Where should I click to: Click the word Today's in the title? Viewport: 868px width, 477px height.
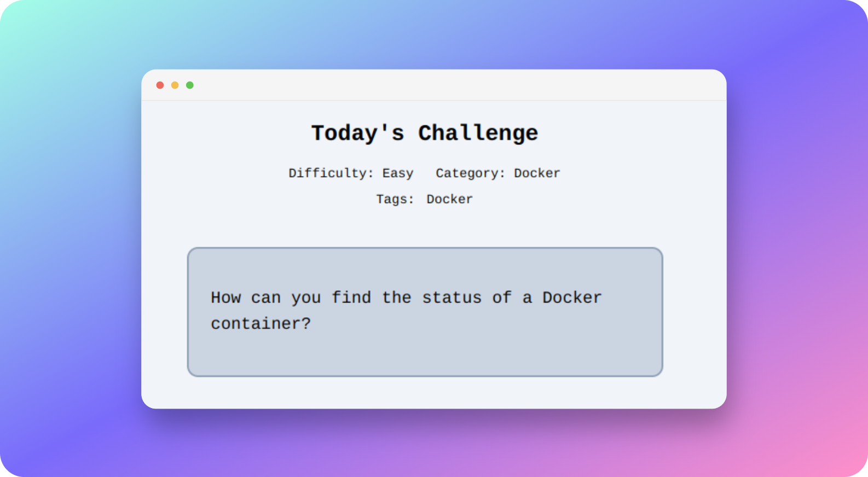point(358,133)
